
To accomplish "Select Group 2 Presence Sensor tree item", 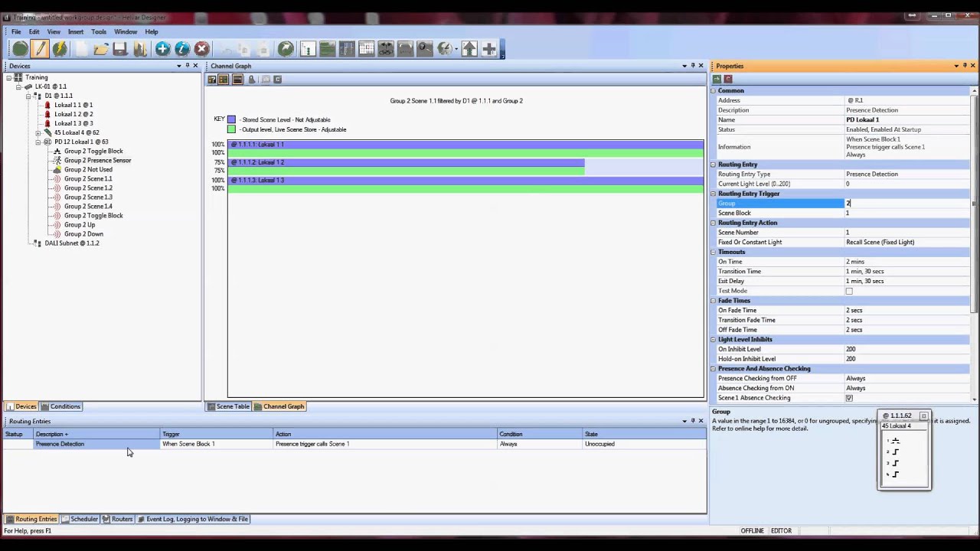I will [x=97, y=160].
